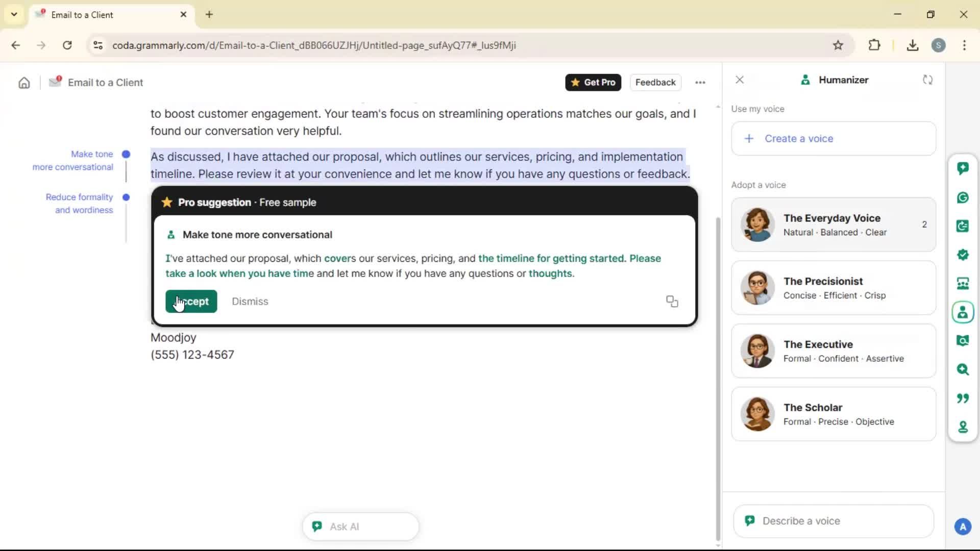
Task: Expand the browser tab search dropdown
Action: pyautogui.click(x=14, y=14)
